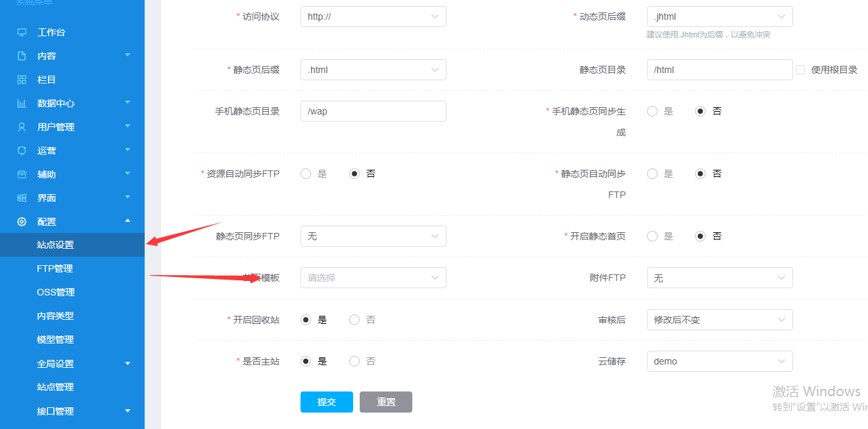
Task: Click the 手机静态页目录 input field
Action: pos(373,111)
